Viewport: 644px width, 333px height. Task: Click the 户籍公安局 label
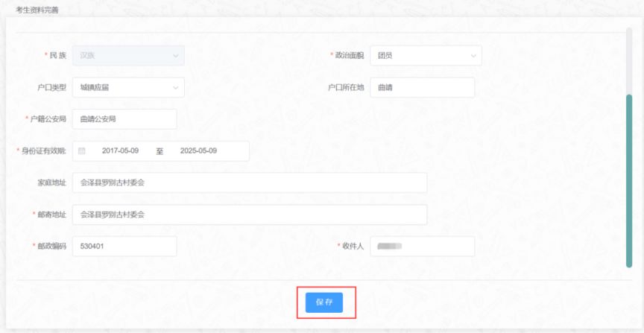point(48,119)
